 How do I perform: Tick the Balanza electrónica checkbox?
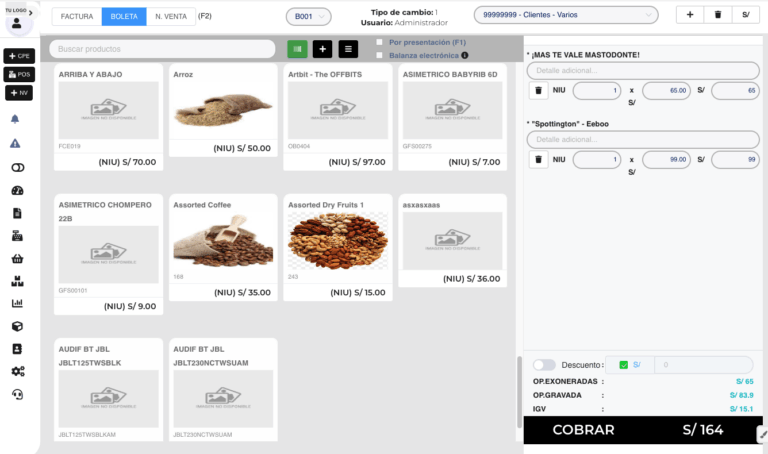(380, 56)
